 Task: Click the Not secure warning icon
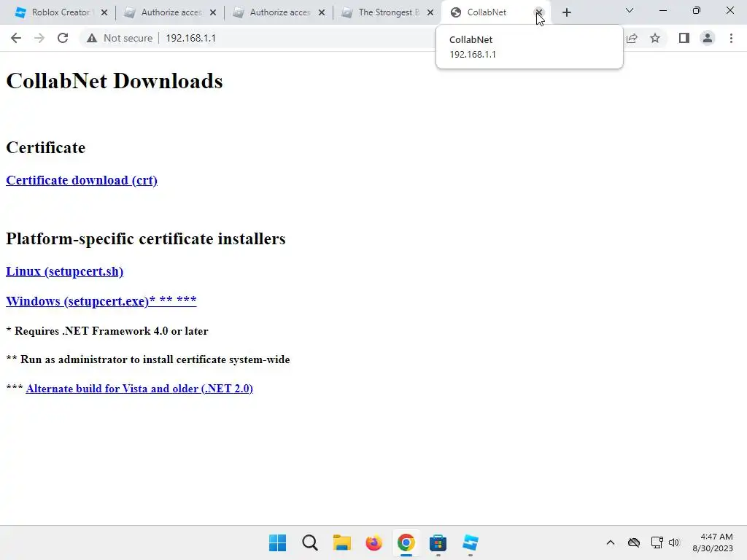pos(92,38)
